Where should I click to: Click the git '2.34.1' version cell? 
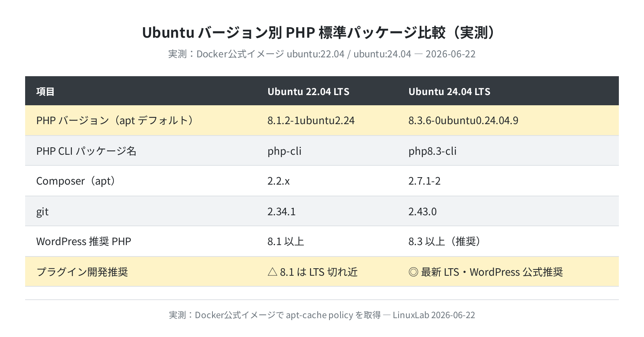click(282, 212)
